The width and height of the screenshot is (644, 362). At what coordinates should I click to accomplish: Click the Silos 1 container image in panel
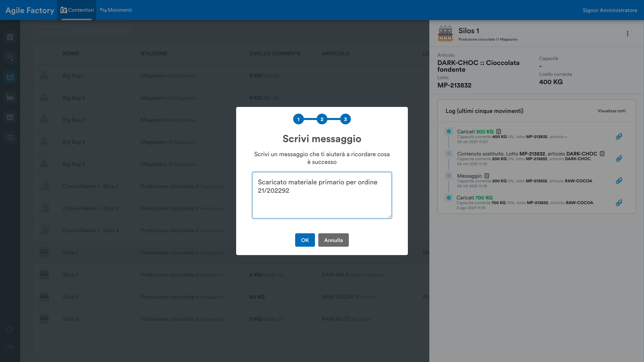(x=445, y=34)
